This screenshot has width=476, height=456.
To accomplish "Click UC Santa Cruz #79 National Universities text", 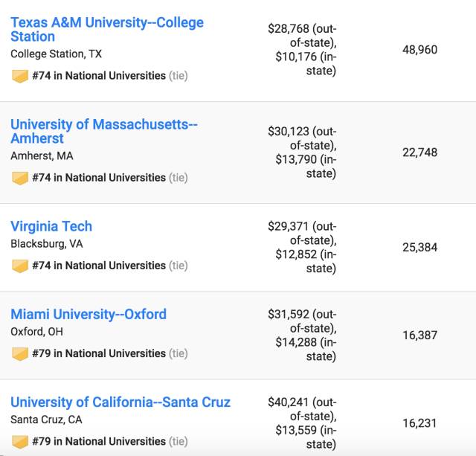I will click(99, 442).
